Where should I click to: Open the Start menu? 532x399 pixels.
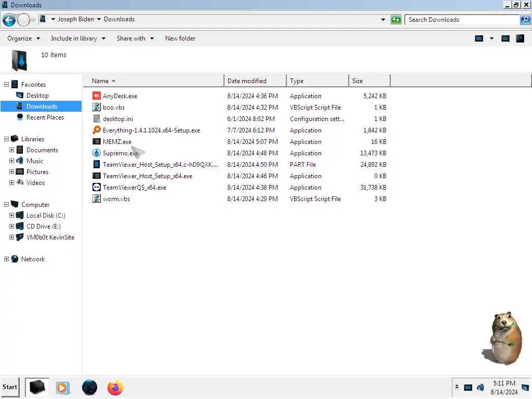coord(10,387)
